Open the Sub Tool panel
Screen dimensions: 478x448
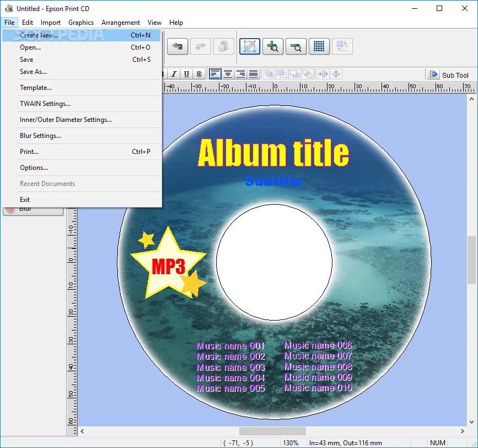click(x=449, y=74)
